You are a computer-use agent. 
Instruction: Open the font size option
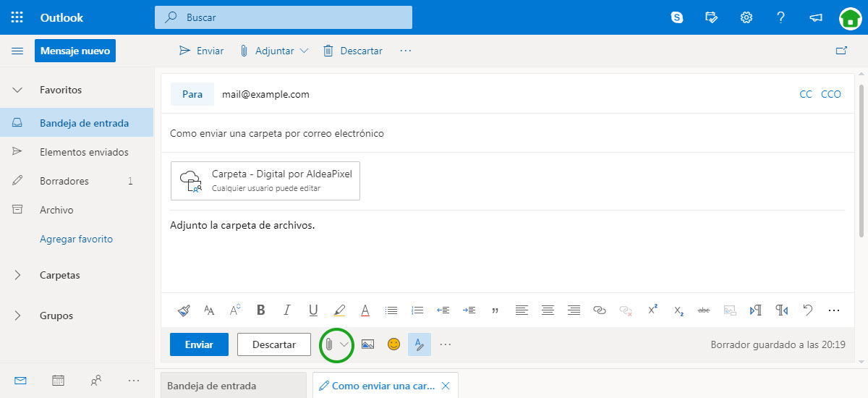click(209, 310)
